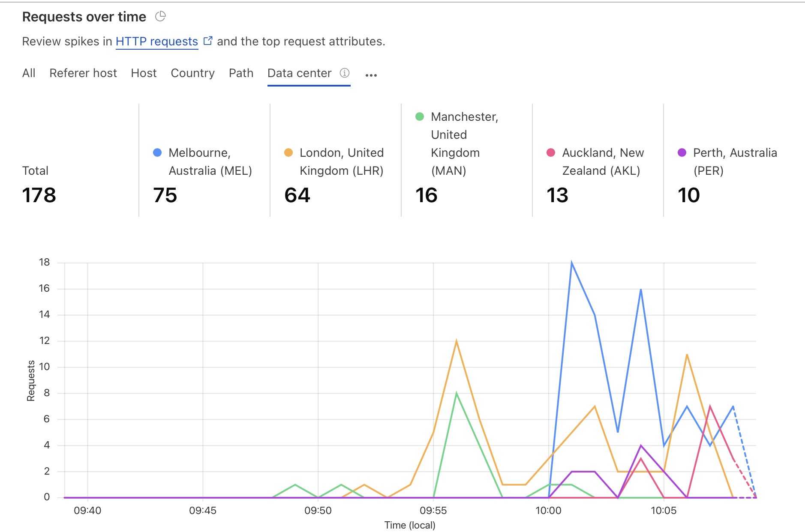Open the HTTP requests link

(x=157, y=42)
